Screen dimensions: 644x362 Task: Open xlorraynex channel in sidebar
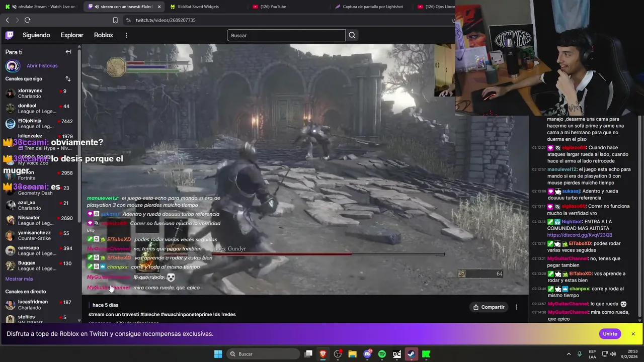click(x=39, y=94)
